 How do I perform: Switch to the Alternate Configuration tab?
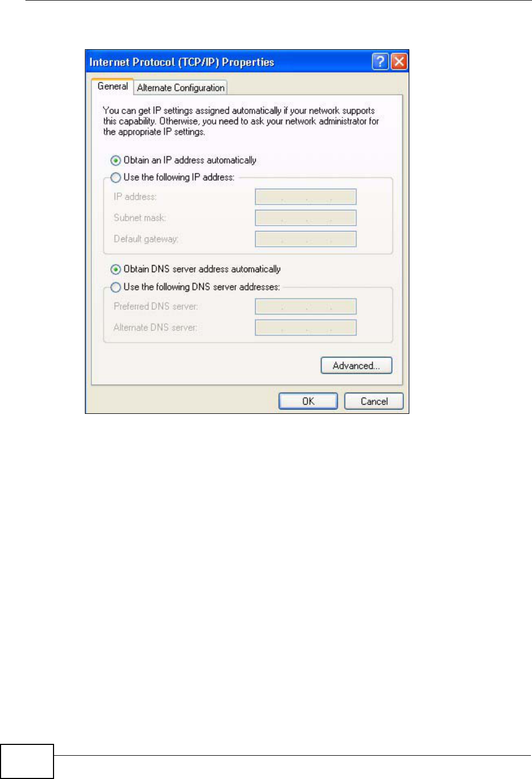tap(181, 88)
